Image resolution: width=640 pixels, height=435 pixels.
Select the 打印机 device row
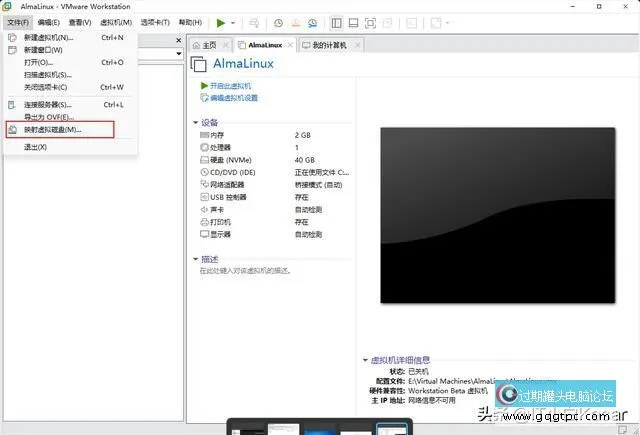click(x=274, y=222)
